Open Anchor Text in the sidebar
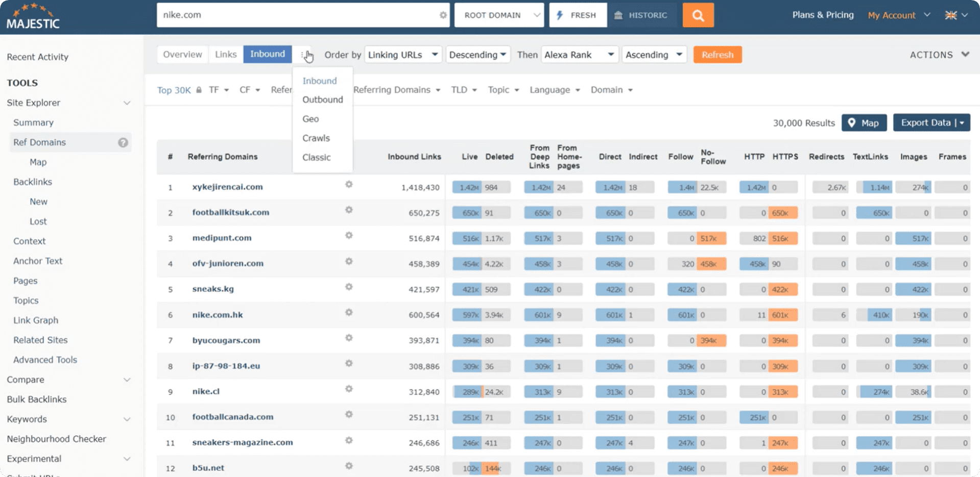 [38, 261]
